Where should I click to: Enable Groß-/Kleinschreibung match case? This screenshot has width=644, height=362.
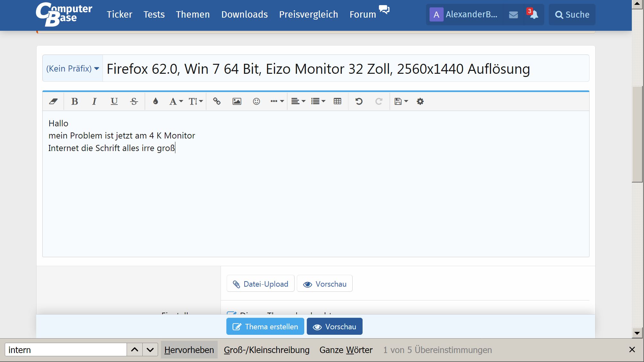pyautogui.click(x=266, y=350)
